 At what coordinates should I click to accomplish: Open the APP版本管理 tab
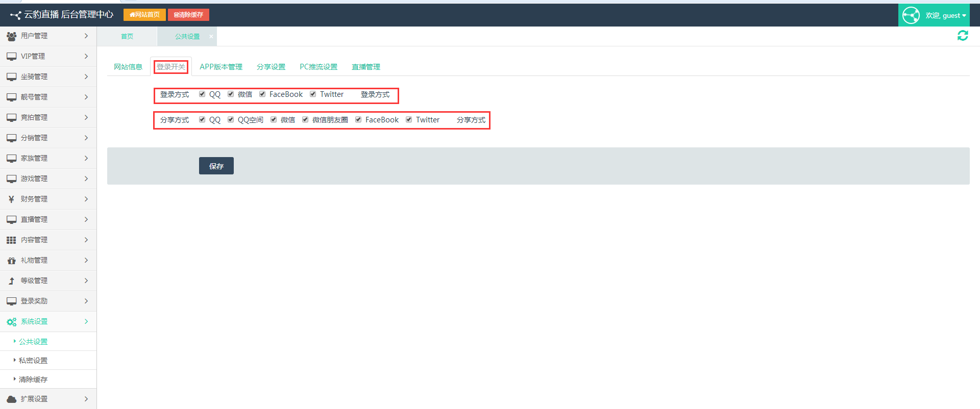tap(221, 67)
